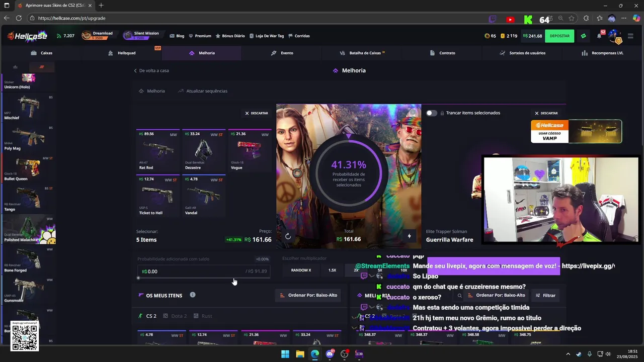Choose the 1.5X multiplier
The image size is (644, 362).
[x=332, y=270]
